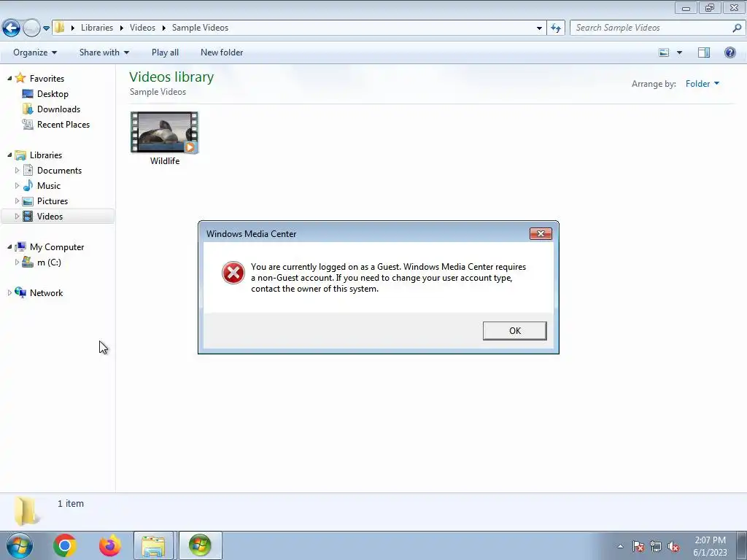Select Music library

pos(49,186)
